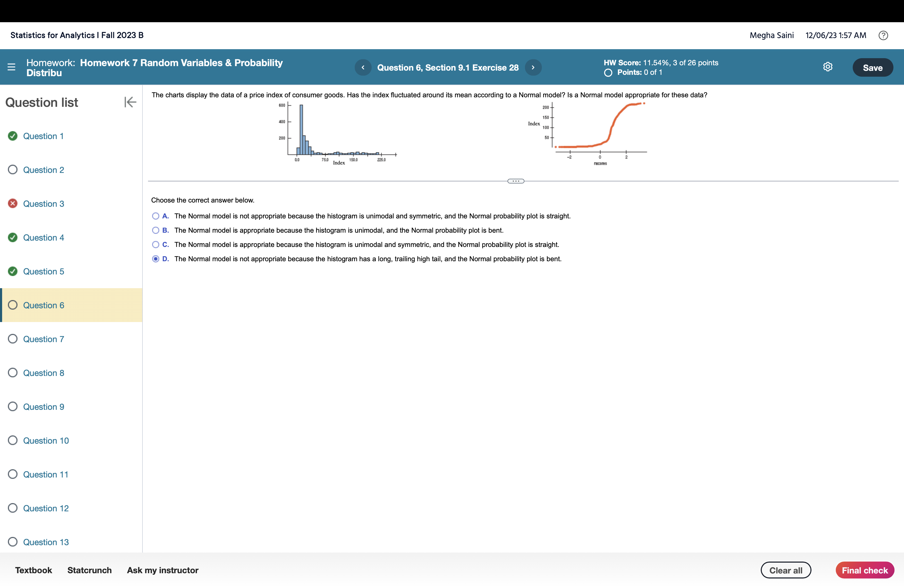Click the green check beside Question 4
This screenshot has width=904, height=588.
12,237
